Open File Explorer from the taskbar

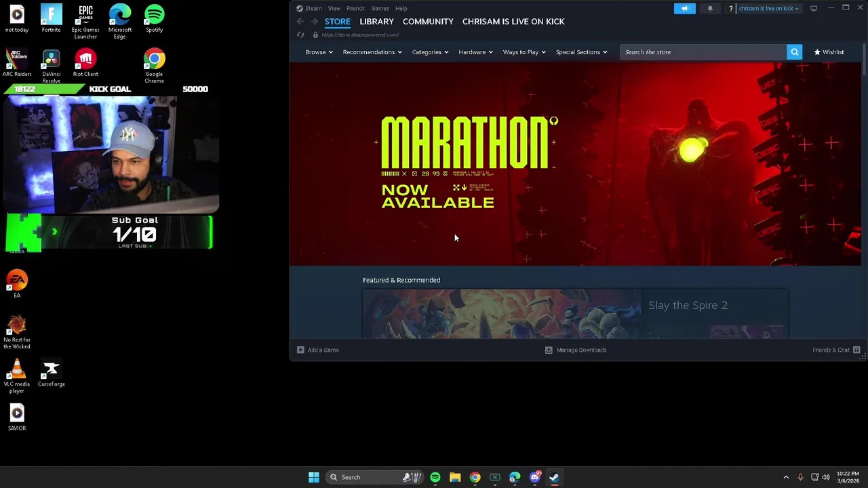pos(455,477)
